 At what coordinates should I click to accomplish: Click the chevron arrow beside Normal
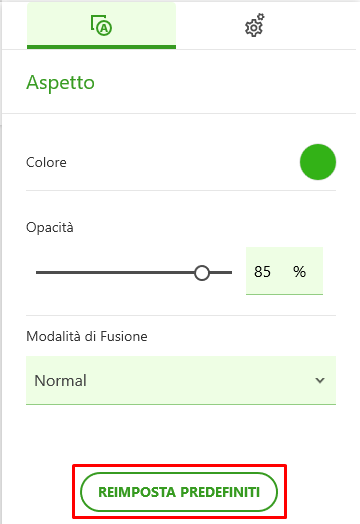click(x=320, y=380)
